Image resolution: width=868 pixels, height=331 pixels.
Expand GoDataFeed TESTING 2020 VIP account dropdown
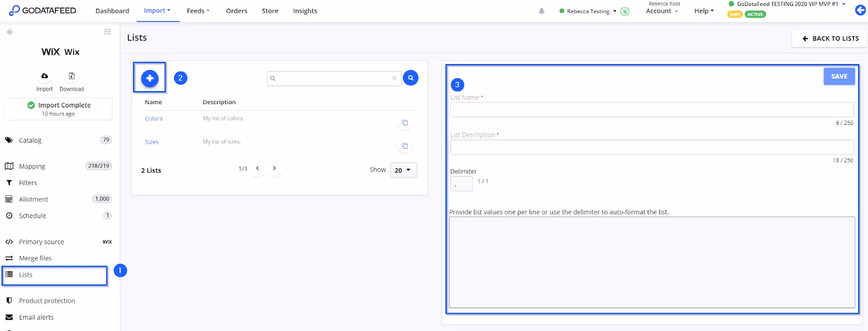click(x=787, y=4)
